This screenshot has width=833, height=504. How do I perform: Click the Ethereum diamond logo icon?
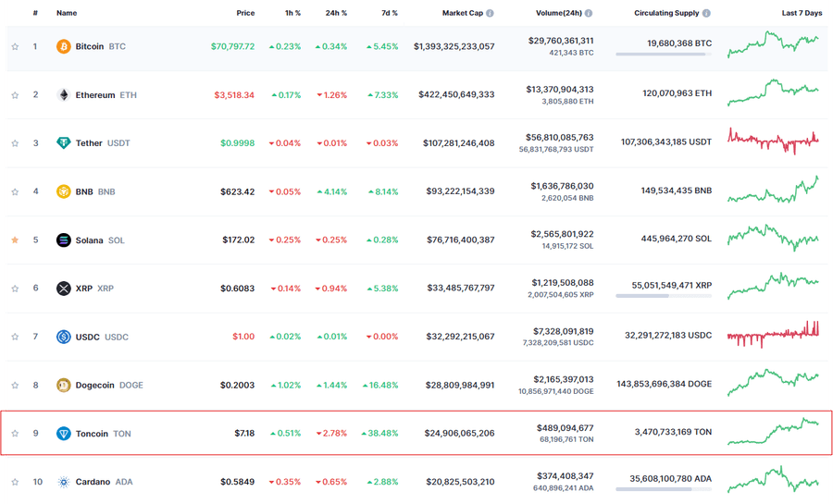pyautogui.click(x=64, y=94)
